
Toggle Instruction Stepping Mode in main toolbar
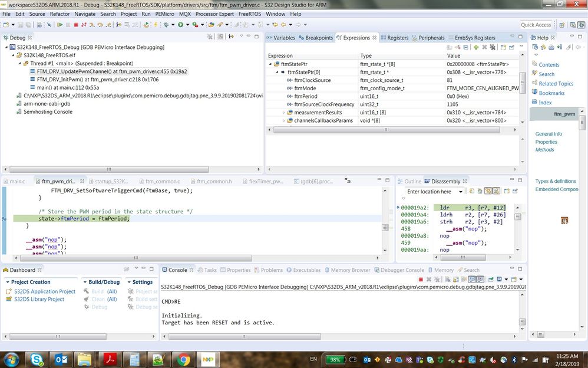(118, 25)
